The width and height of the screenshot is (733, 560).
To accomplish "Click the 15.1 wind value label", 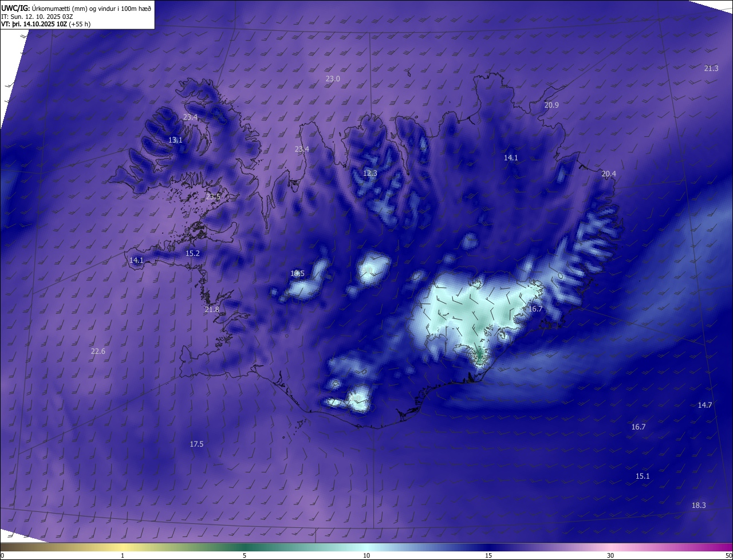I will point(643,476).
